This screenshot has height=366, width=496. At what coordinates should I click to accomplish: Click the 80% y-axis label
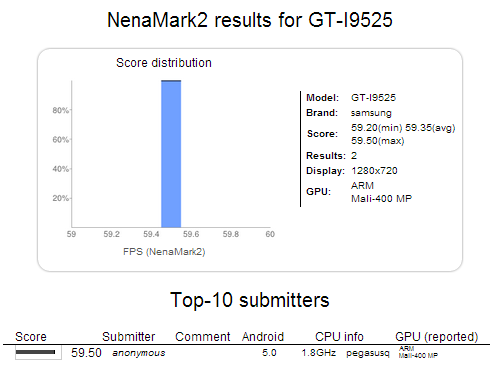60,110
